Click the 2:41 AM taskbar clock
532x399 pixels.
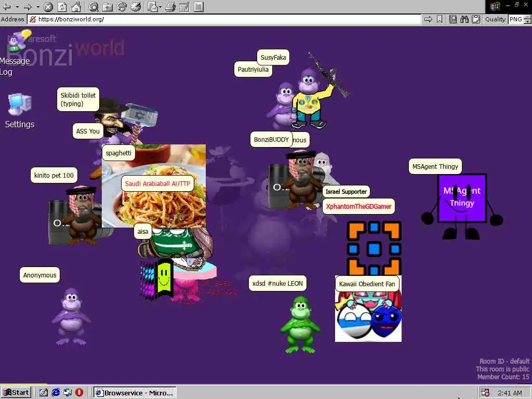tap(510, 393)
